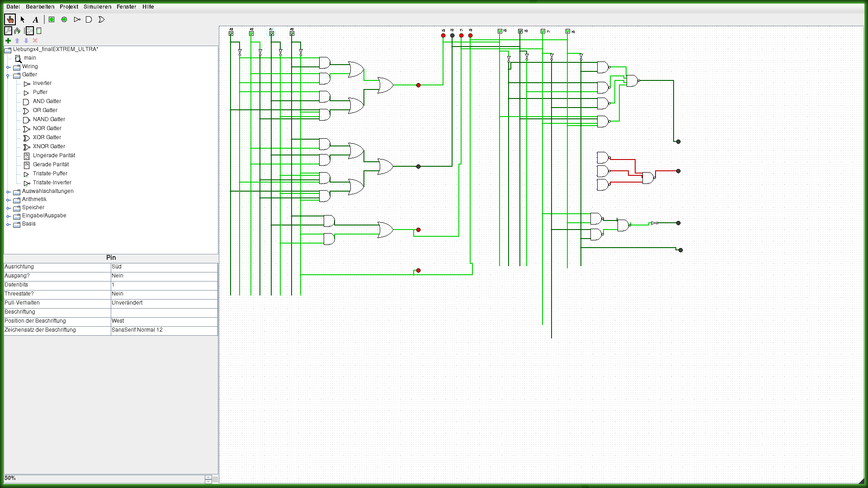This screenshot has width=868, height=488.
Task: Select the Text 'A' tool
Action: [35, 19]
